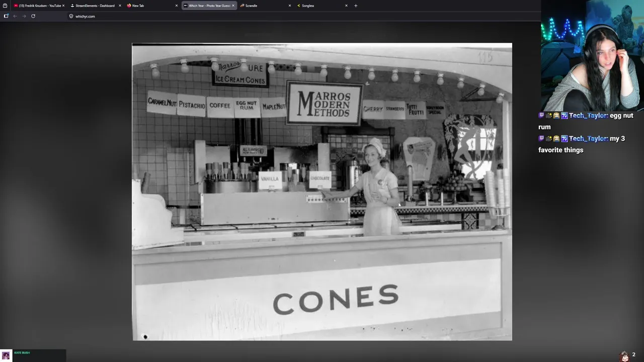Click the streamer webcam overlay
The width and height of the screenshot is (644, 362).
[x=592, y=55]
